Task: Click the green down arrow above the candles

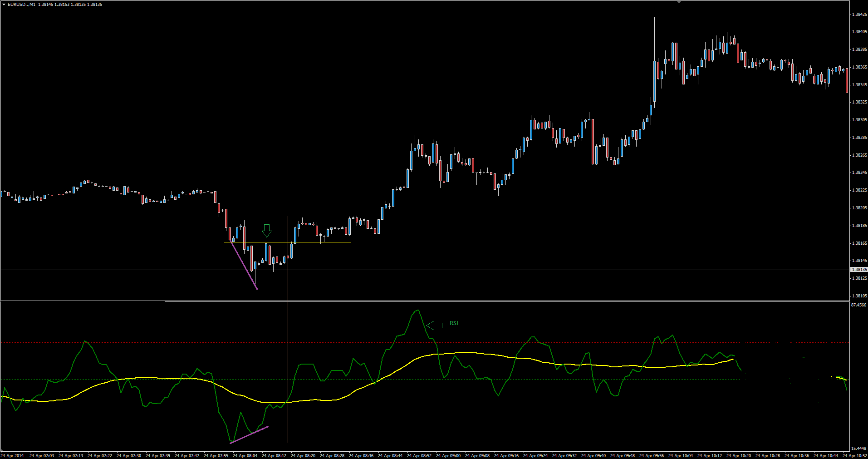Action: click(267, 230)
